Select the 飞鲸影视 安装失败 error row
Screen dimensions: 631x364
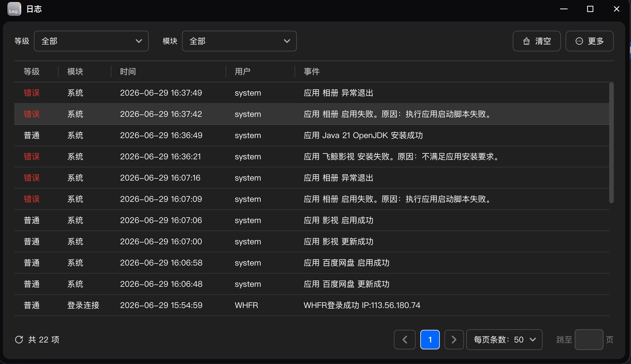[x=312, y=156]
